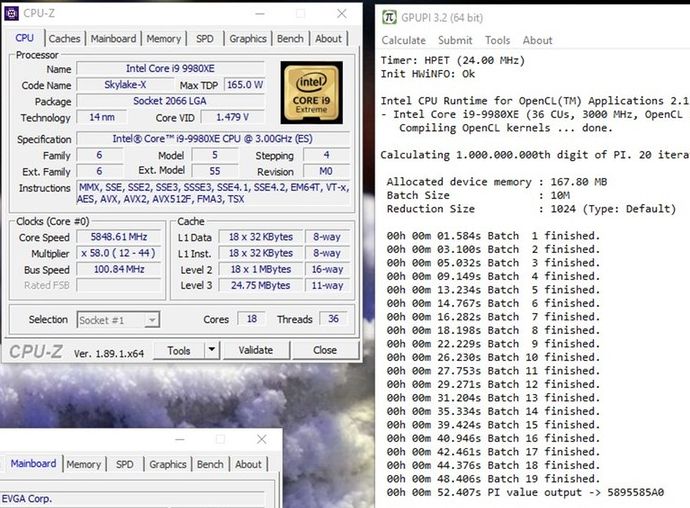Screen dimensions: 690x508
Task: Select the Memory tab in top CPU-Z window
Action: 164,39
